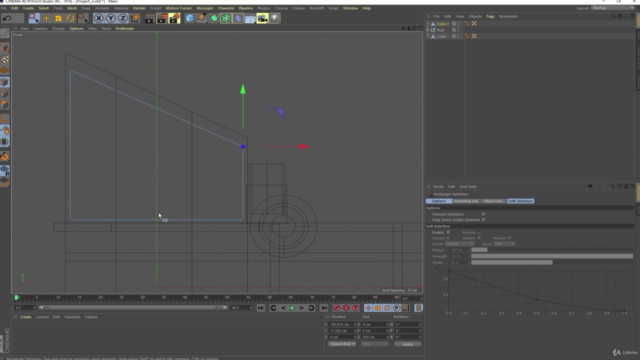640x360 pixels.
Task: Switch to Modeling Axis tab
Action: (x=466, y=201)
